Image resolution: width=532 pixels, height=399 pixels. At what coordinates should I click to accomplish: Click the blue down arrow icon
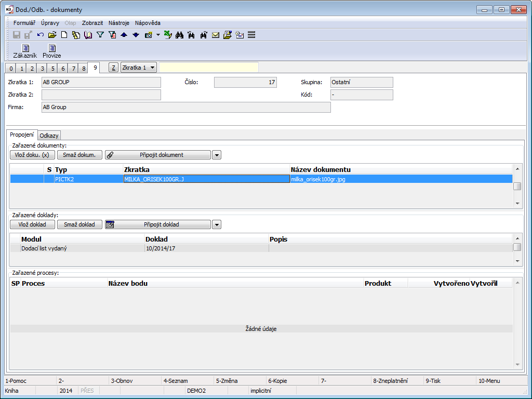(136, 35)
